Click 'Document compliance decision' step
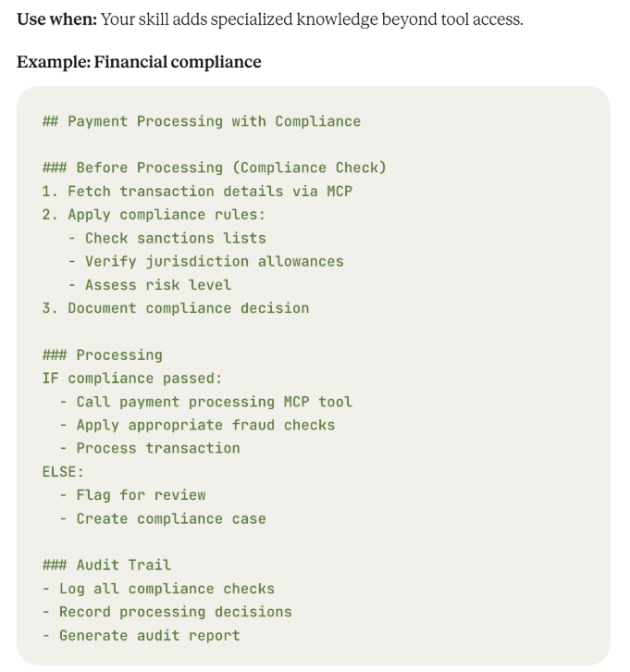 [x=176, y=308]
